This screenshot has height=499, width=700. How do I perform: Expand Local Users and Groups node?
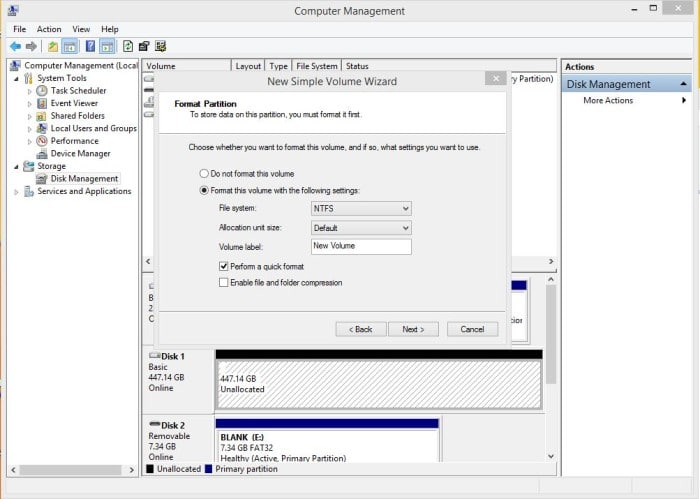click(x=29, y=129)
